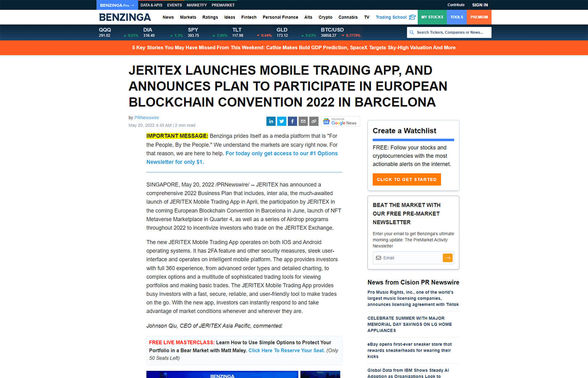Click PRNewswire author link
Screen dimensions: 588x378
147,118
